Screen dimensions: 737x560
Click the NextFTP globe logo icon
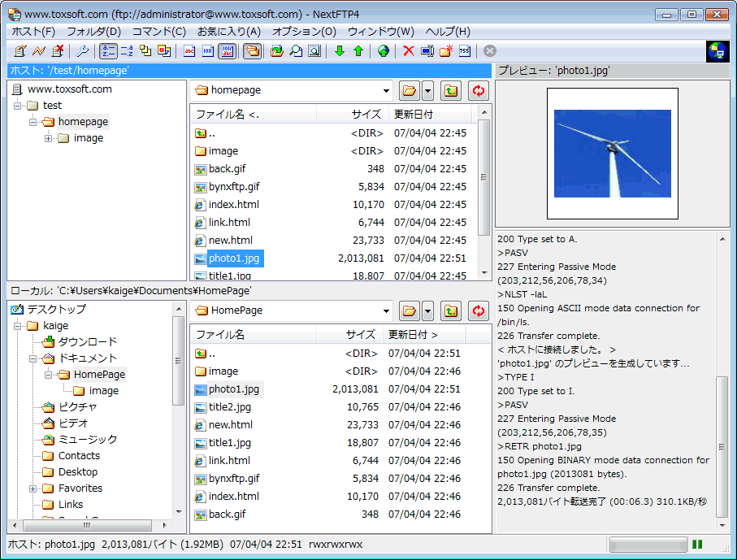[717, 51]
